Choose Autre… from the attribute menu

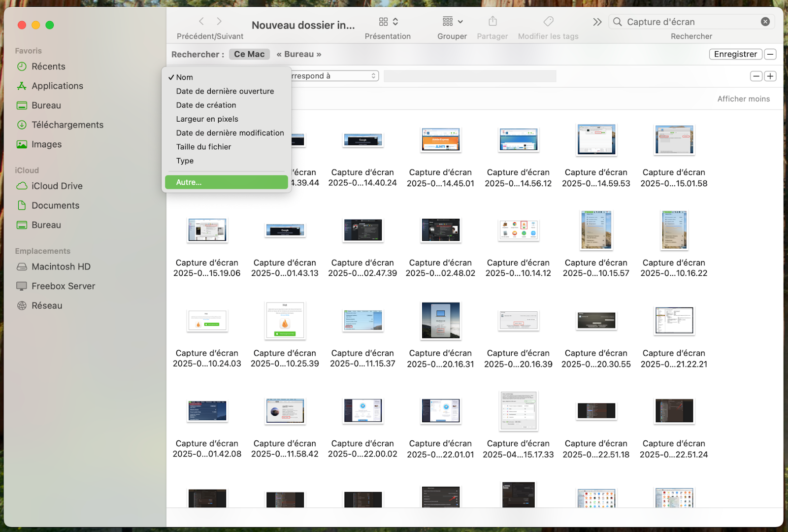[189, 182]
